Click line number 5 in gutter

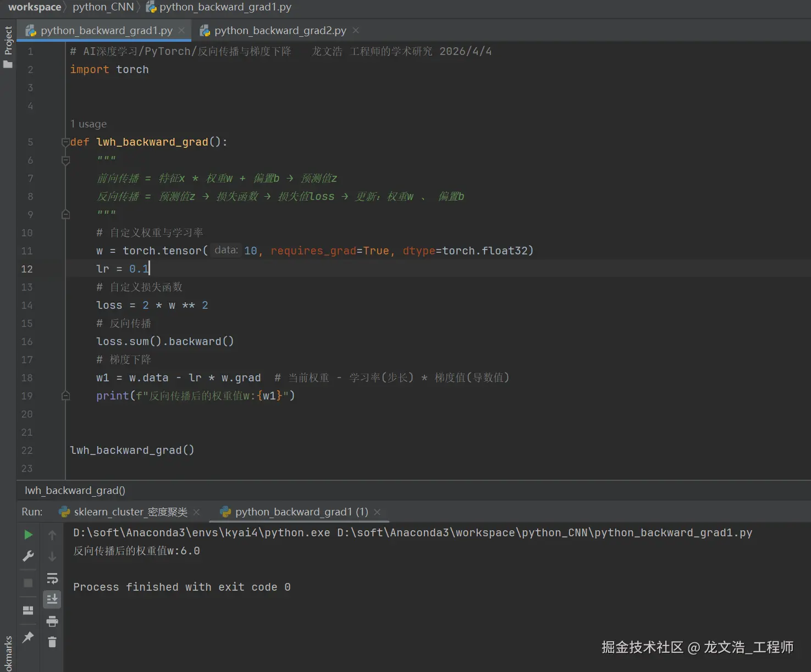click(x=30, y=142)
